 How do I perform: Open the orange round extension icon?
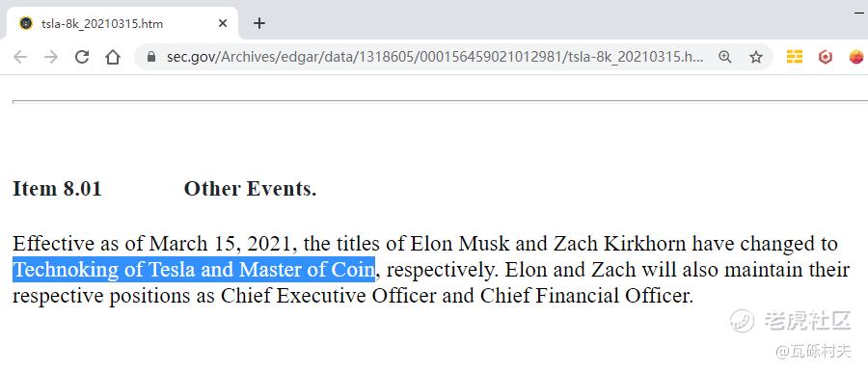(857, 57)
